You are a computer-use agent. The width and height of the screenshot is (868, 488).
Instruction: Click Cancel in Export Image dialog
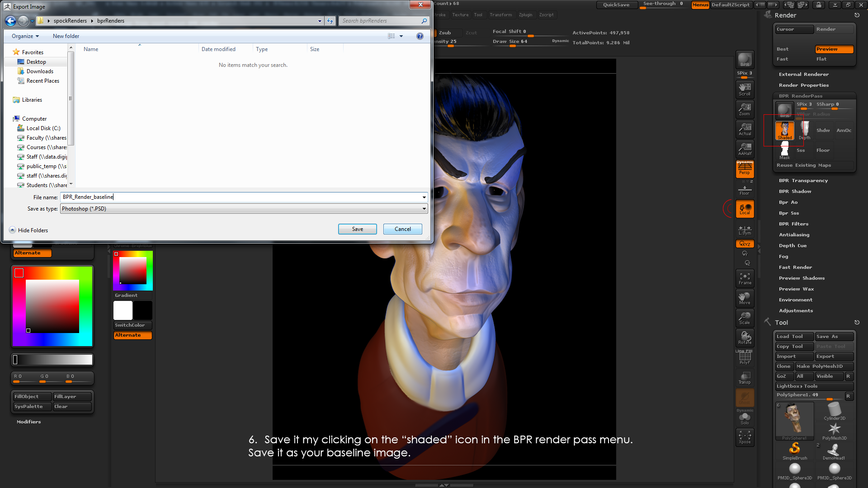click(x=402, y=229)
